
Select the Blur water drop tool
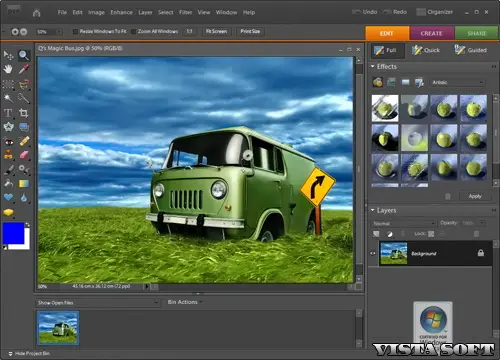pos(24,198)
